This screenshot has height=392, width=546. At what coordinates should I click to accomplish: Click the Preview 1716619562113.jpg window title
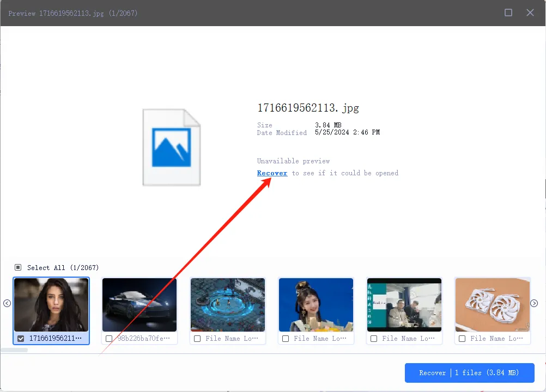click(x=73, y=13)
